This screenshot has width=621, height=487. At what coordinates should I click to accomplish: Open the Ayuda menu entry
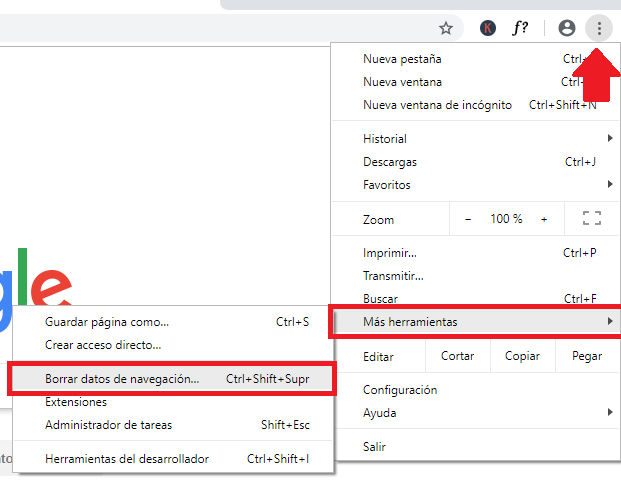point(476,413)
